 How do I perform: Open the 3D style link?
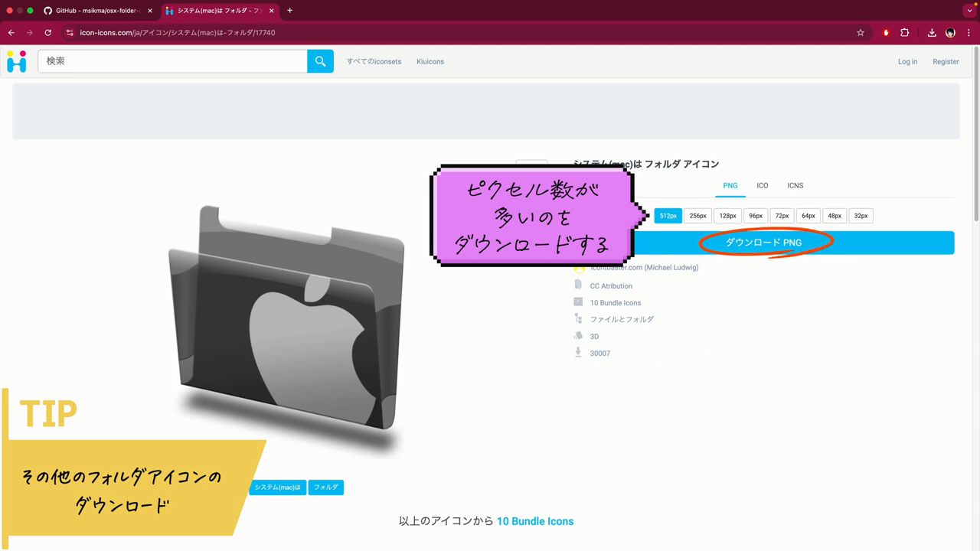[x=594, y=337]
